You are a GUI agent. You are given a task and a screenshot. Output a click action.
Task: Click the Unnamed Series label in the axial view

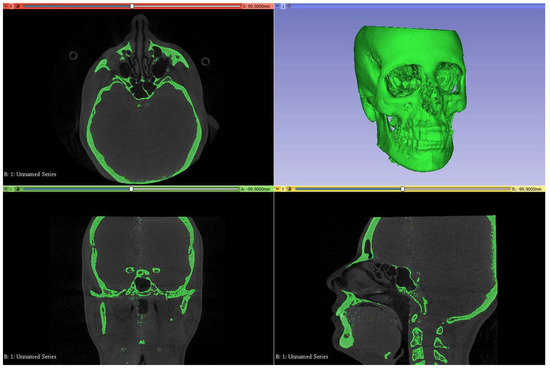coord(36,174)
